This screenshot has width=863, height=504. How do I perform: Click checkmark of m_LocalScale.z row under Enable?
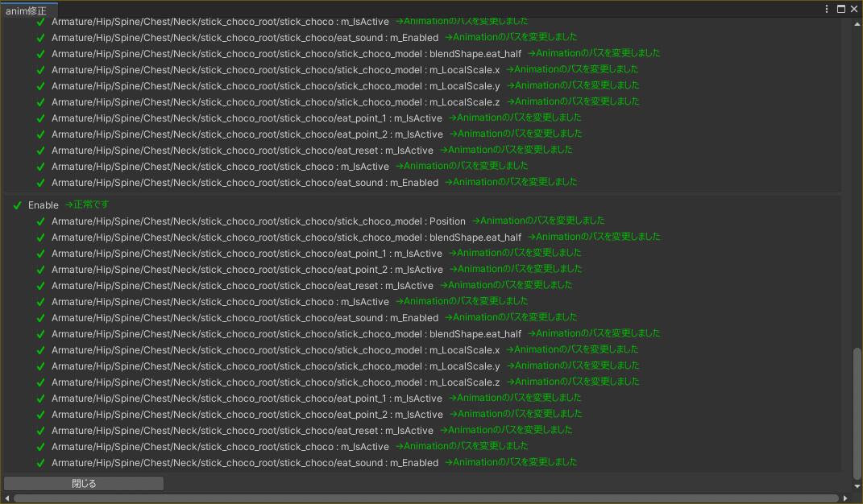tap(40, 382)
